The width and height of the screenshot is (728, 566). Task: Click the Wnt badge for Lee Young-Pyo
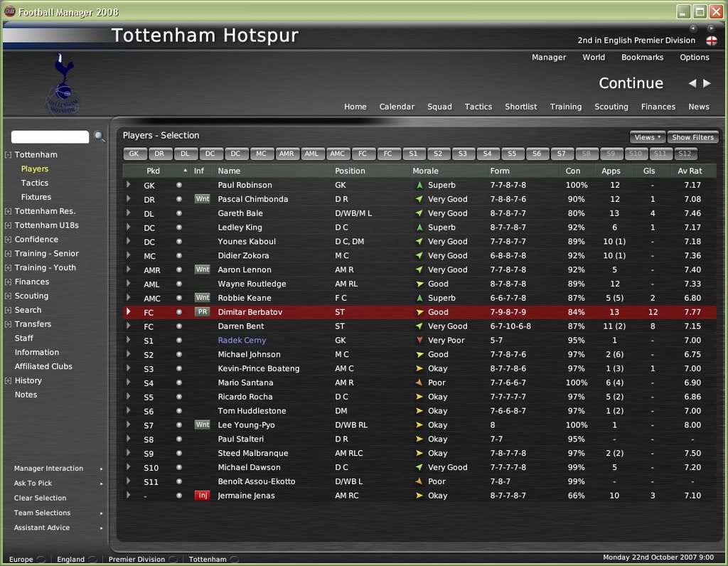coord(203,424)
